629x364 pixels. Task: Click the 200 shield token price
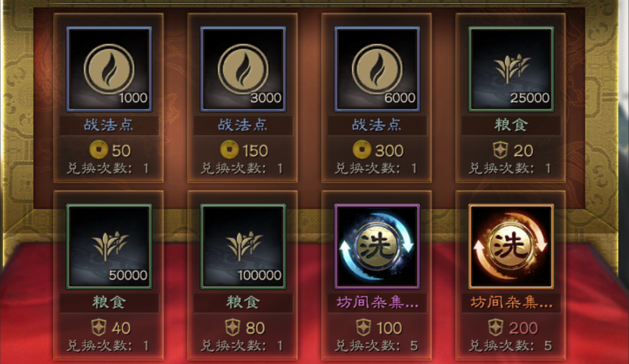pyautogui.click(x=513, y=328)
